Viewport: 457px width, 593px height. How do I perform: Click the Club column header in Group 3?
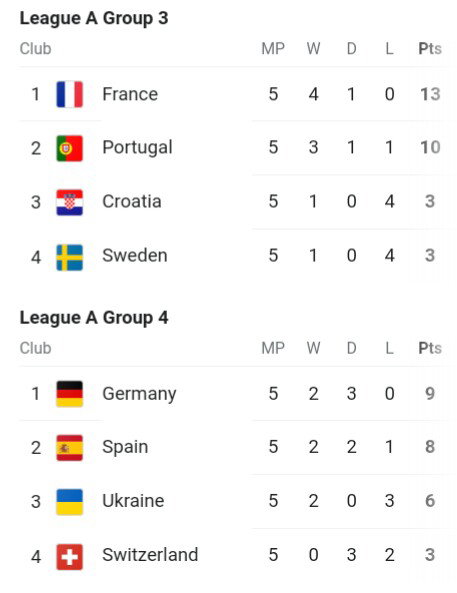(36, 49)
